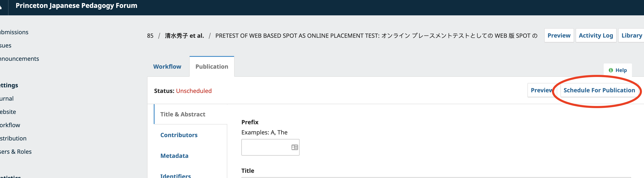Click Schedule For Publication button
Viewport: 644px width, 178px height.
pos(599,90)
